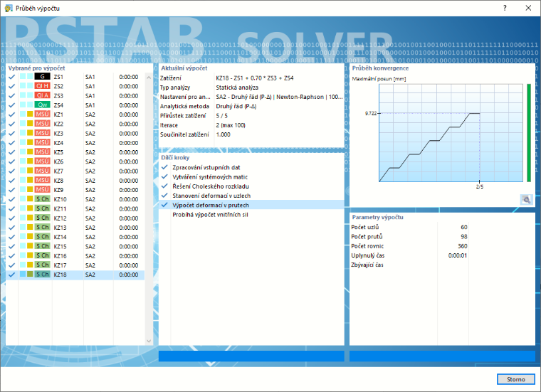Open the convergence diagram magnifier icon

(526, 199)
